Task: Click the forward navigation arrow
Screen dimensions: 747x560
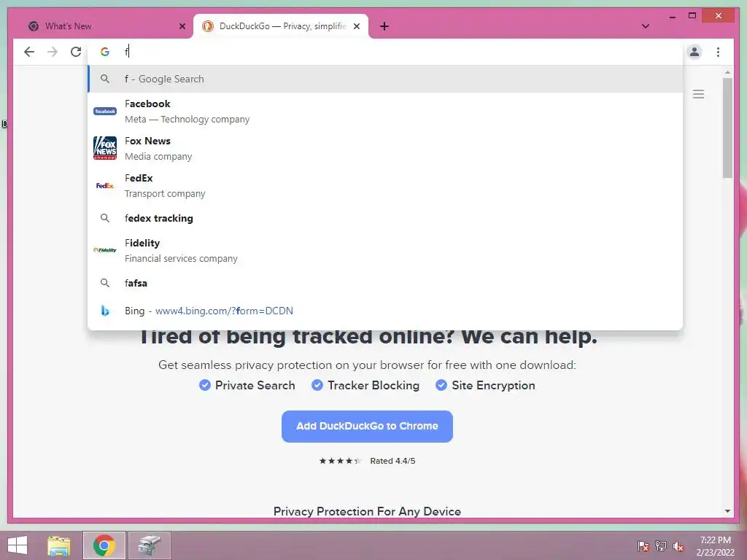Action: point(53,52)
